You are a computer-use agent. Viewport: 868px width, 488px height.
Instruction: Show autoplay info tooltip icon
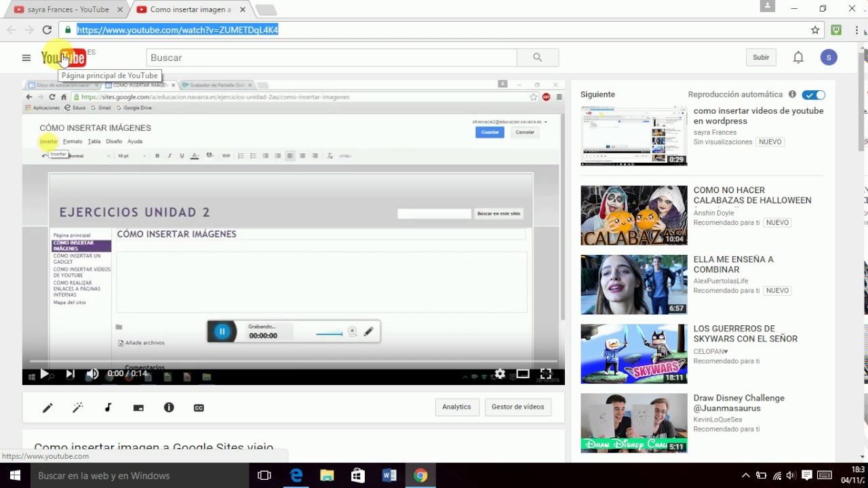pos(792,94)
